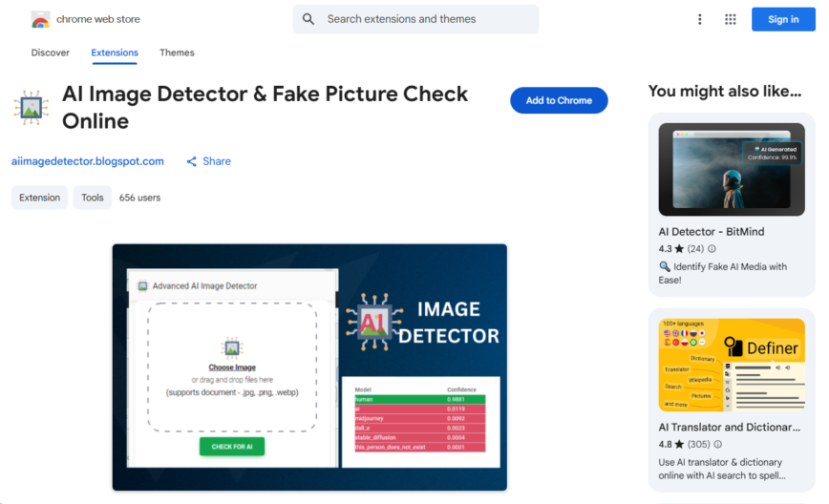Open aiimagedetector.blogspot.com link
This screenshot has width=829, height=504.
(88, 161)
